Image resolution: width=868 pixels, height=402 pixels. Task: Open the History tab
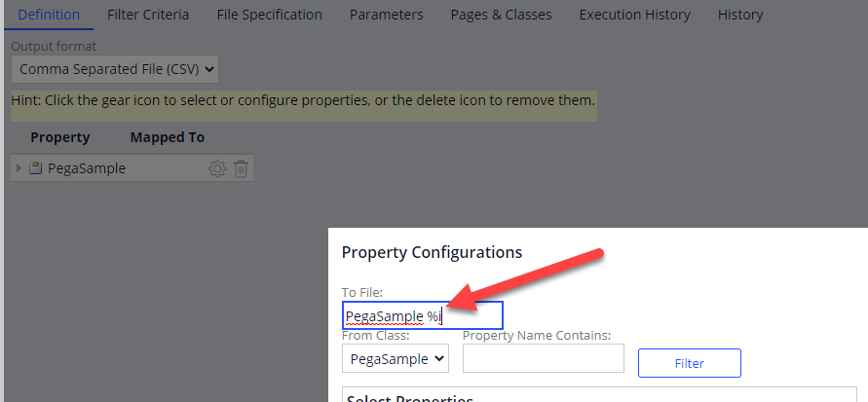pos(740,15)
